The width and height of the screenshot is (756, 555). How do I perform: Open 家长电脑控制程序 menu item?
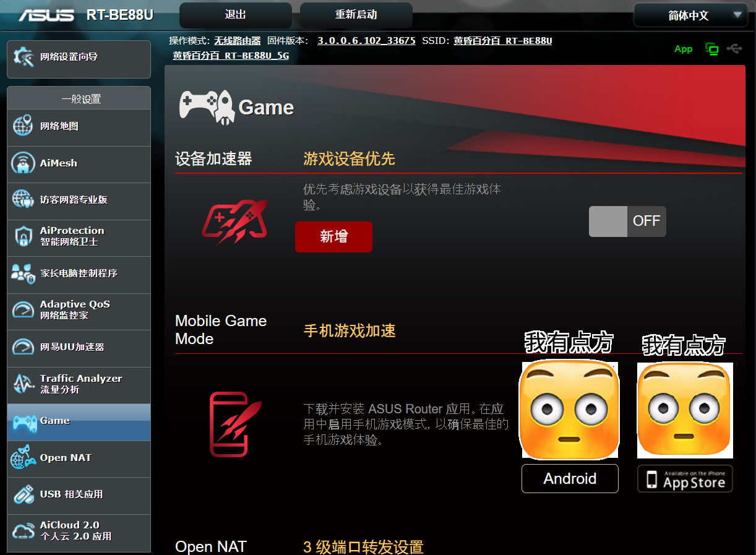coord(79,273)
